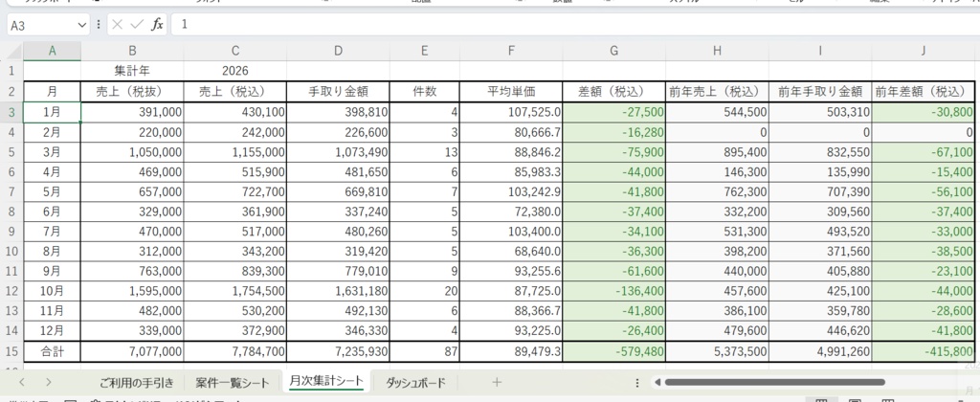Switch to ダッシュボード sheet tab
Screen dimensions: 980x402
(x=415, y=383)
